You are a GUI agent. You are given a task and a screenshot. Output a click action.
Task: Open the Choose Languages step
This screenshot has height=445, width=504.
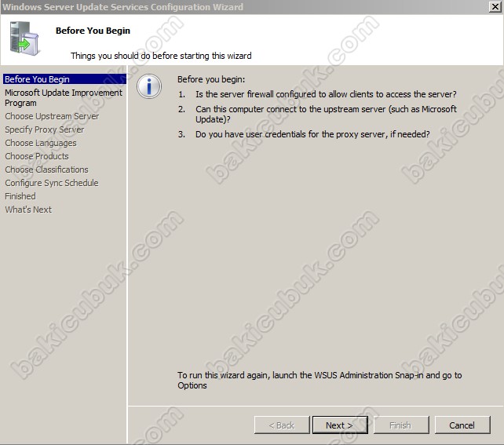click(x=41, y=143)
